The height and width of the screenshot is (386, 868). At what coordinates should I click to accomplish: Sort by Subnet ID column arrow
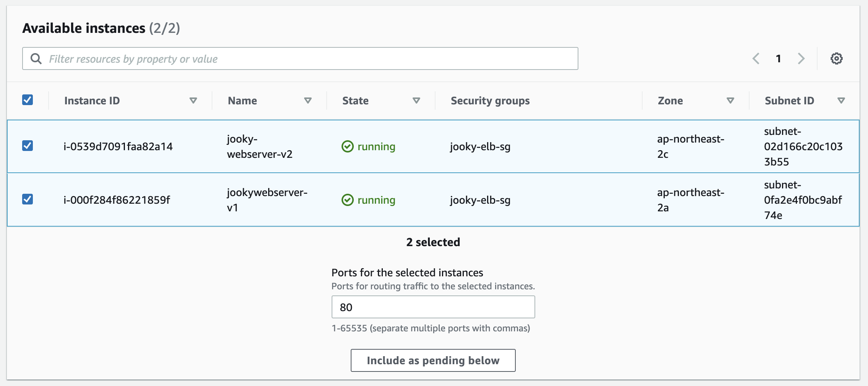coord(841,101)
